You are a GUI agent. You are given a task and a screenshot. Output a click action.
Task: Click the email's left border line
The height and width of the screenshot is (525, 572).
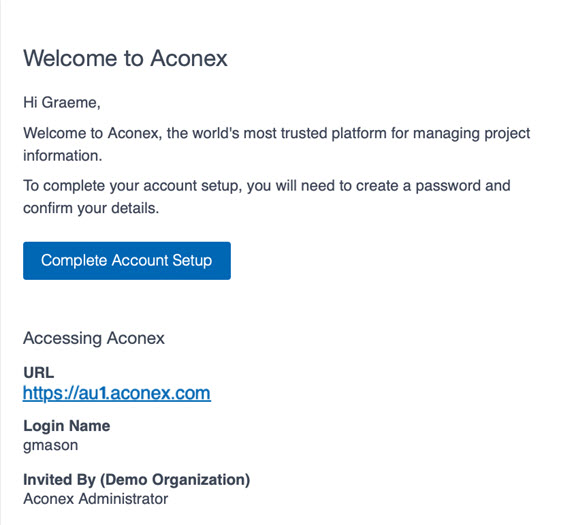click(1, 262)
